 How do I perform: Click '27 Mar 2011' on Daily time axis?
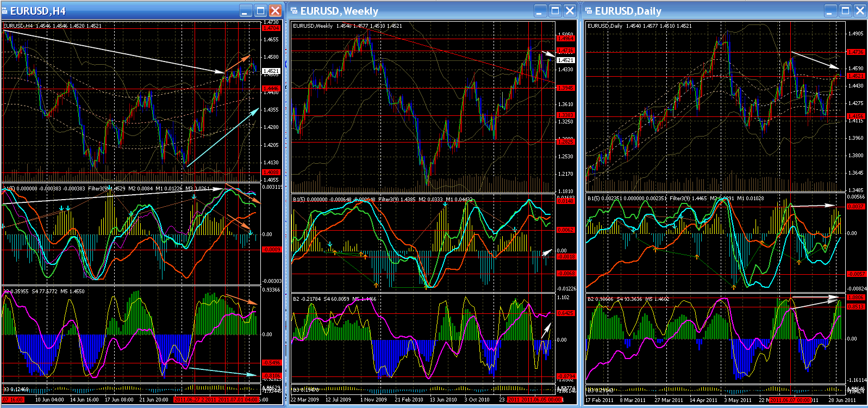[669, 400]
